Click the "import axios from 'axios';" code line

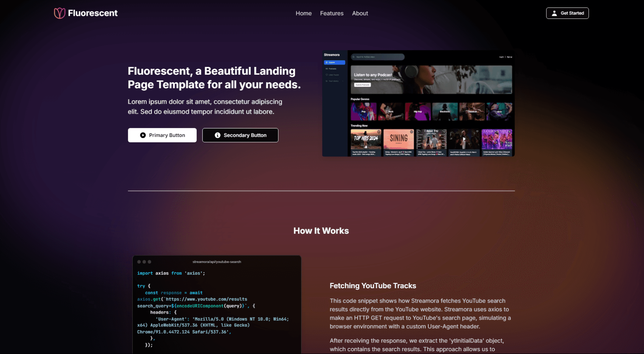click(x=171, y=273)
